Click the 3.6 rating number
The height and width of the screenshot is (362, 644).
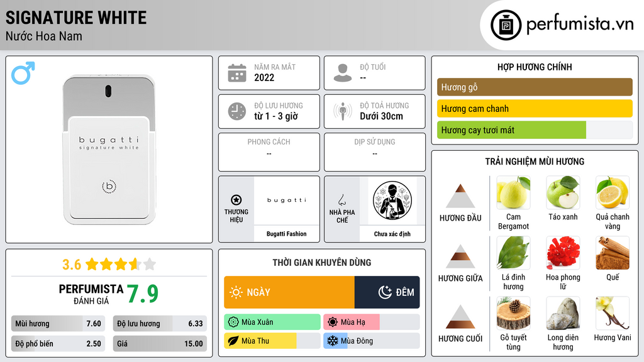72,265
